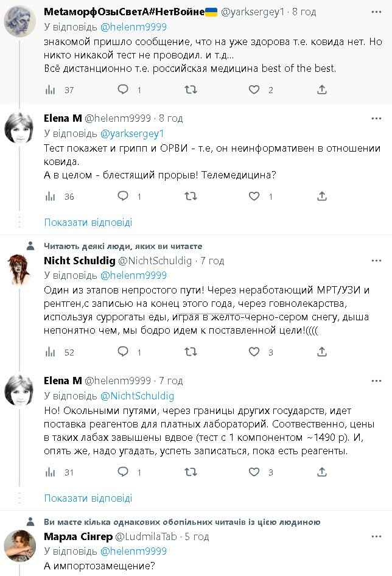Open more options menu on Nicht Schuldig's tweet
The width and height of the screenshot is (392, 576).
(x=377, y=261)
